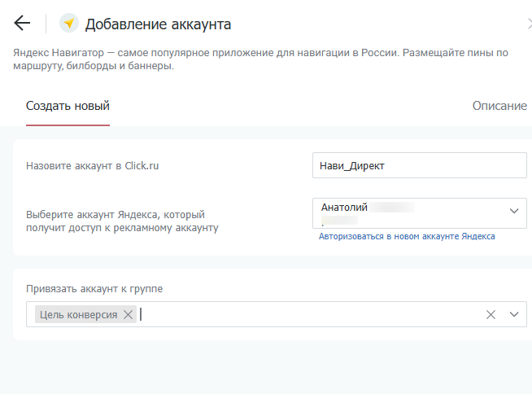Screen dimensions: 532x394
Task: Focus the account name field 'Нави_Директ'
Action: tap(420, 165)
